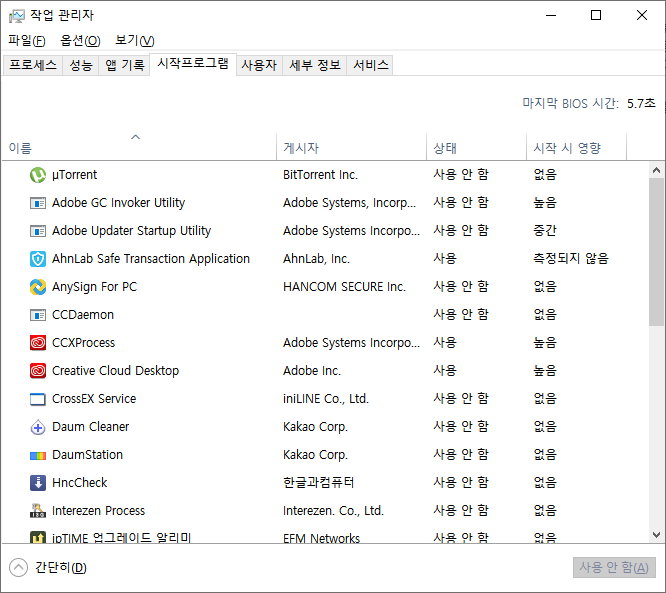Viewport: 666px width, 593px height.
Task: Click the AhnLab Safe Transaction shield icon
Action: tap(38, 259)
